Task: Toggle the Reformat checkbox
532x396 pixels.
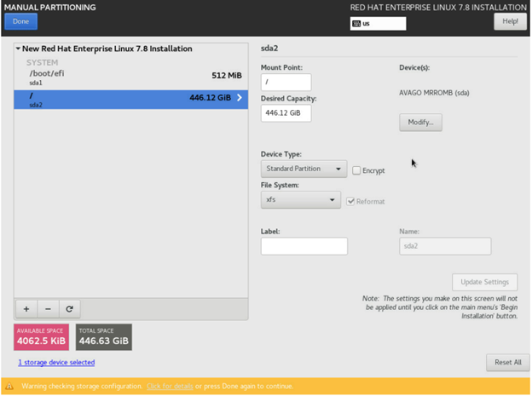Action: tap(350, 201)
